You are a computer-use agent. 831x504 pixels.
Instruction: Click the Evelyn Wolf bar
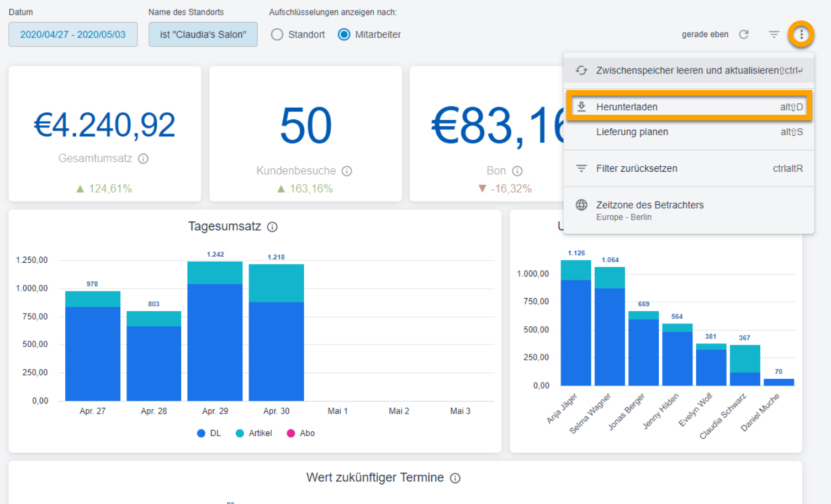click(711, 365)
